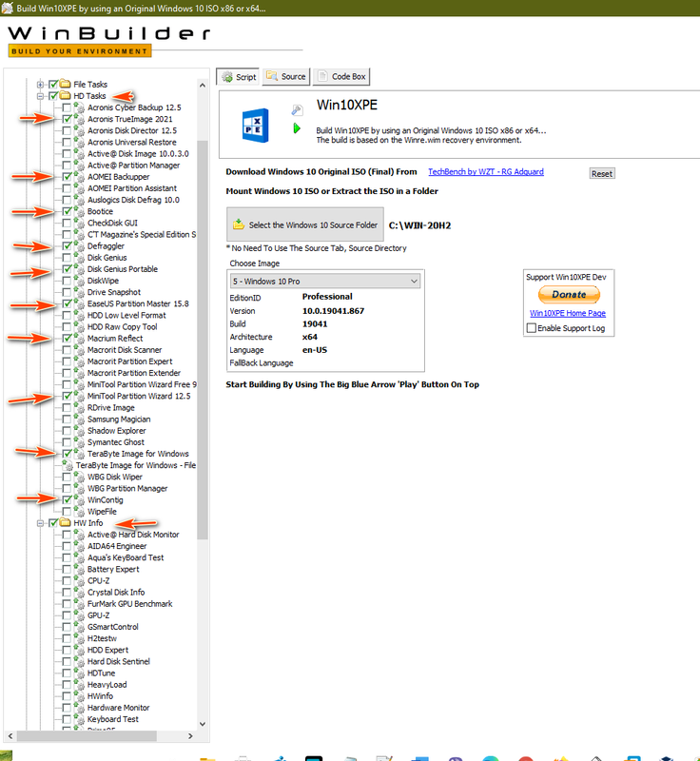Click the HDTune script gear icon
This screenshot has width=700, height=761.
click(x=79, y=673)
